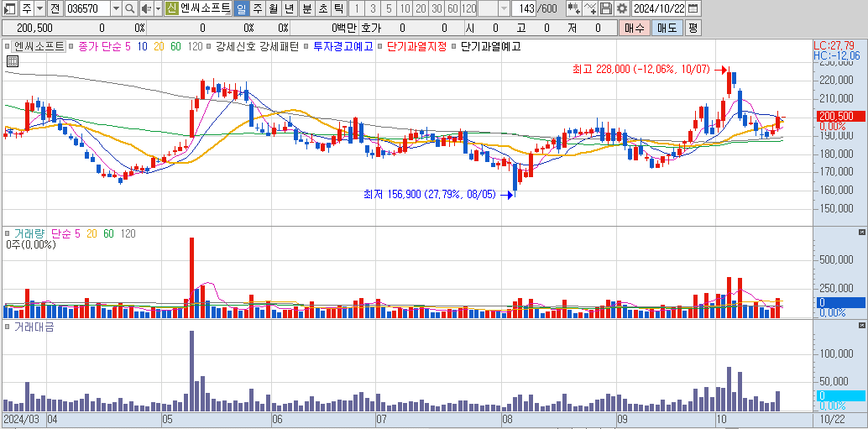The width and height of the screenshot is (868, 429).
Task: Click the 거래량 volume legend text
Action: (x=29, y=234)
